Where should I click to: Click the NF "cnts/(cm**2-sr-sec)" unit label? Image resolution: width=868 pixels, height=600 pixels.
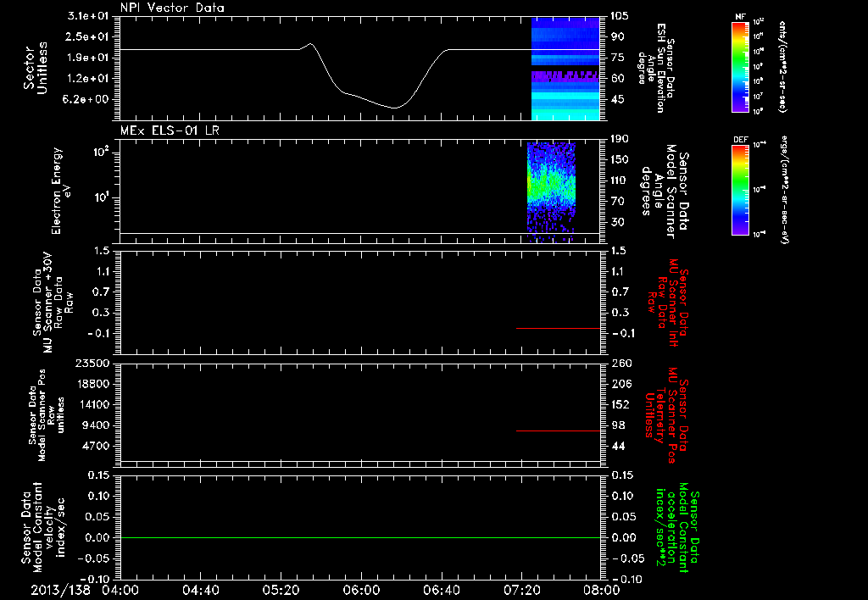click(x=782, y=66)
